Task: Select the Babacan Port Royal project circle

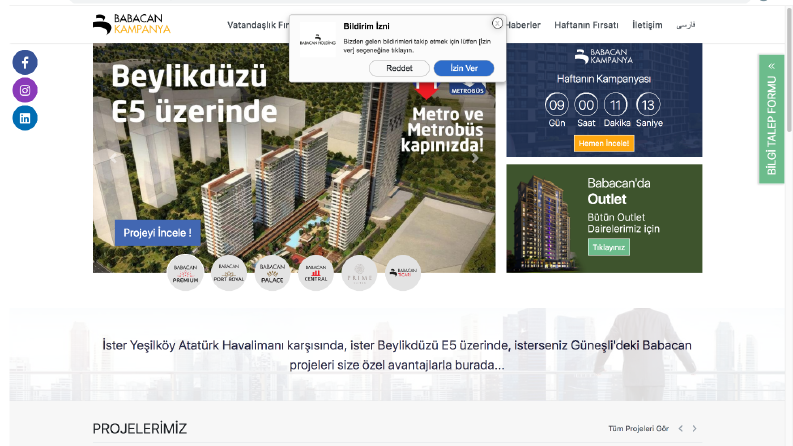Action: (x=229, y=273)
